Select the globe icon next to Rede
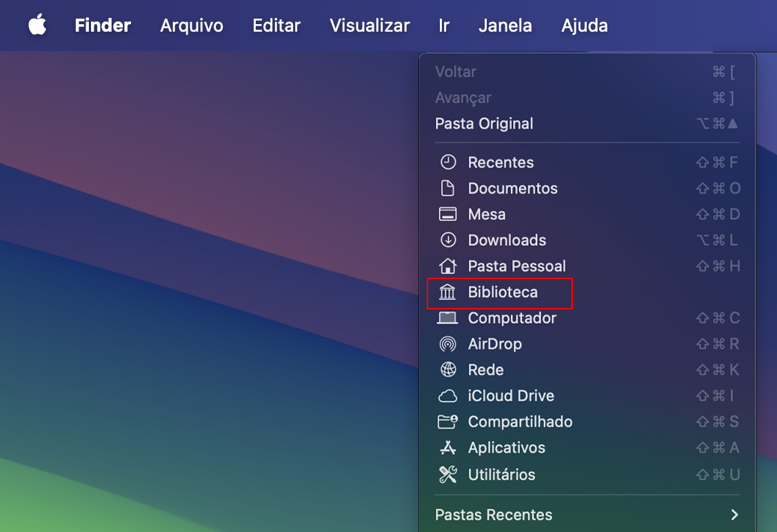 tap(449, 369)
